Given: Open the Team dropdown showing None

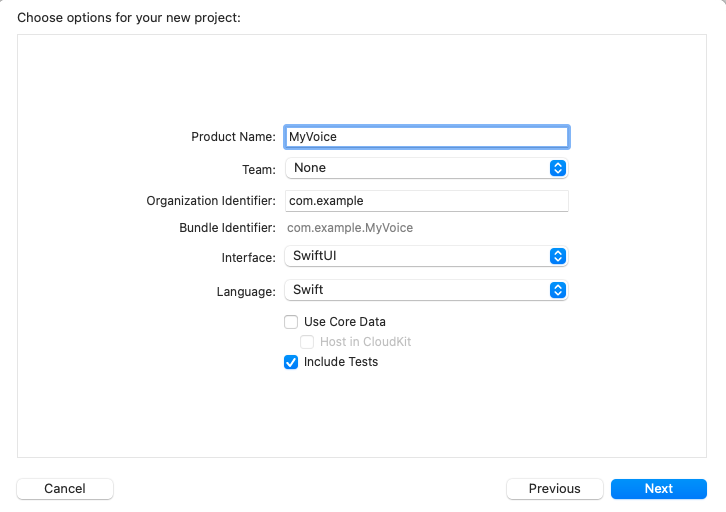Looking at the screenshot, I should (418, 168).
